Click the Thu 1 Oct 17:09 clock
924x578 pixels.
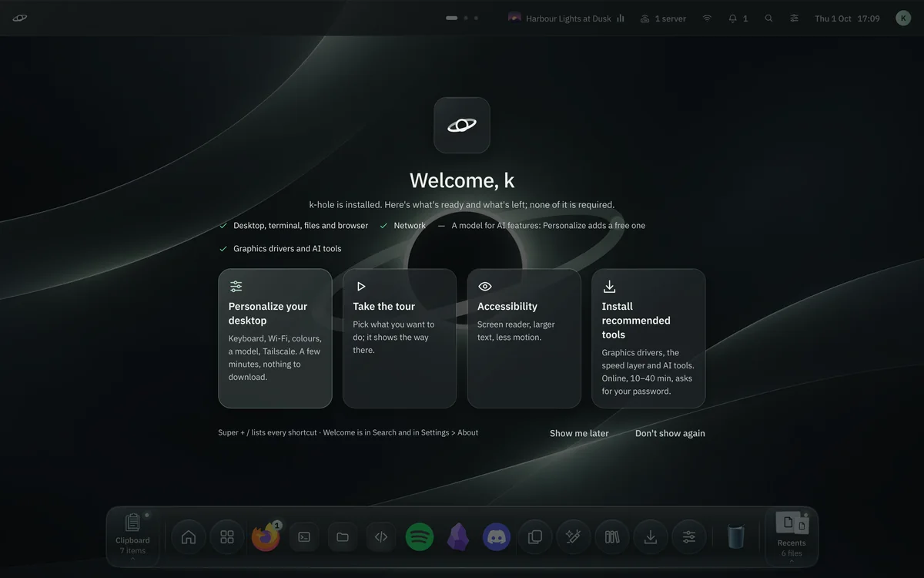click(847, 18)
